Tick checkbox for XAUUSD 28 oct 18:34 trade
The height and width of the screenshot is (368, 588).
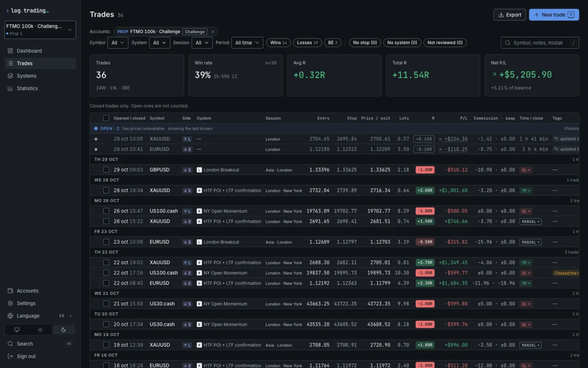(106, 190)
